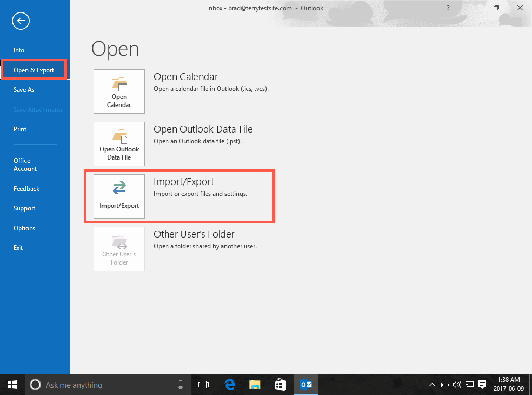Click the network tray icon

click(x=470, y=385)
